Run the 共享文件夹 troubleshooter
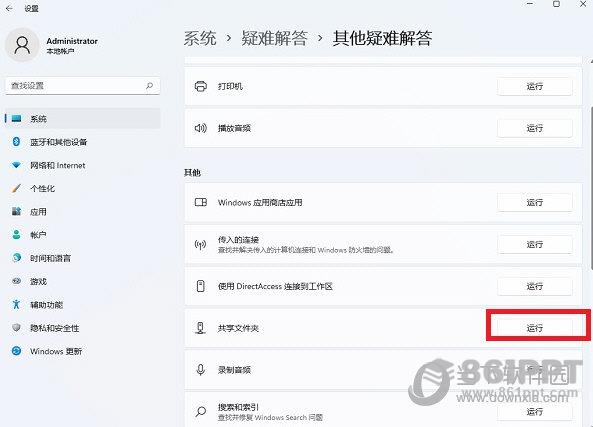 pos(534,328)
